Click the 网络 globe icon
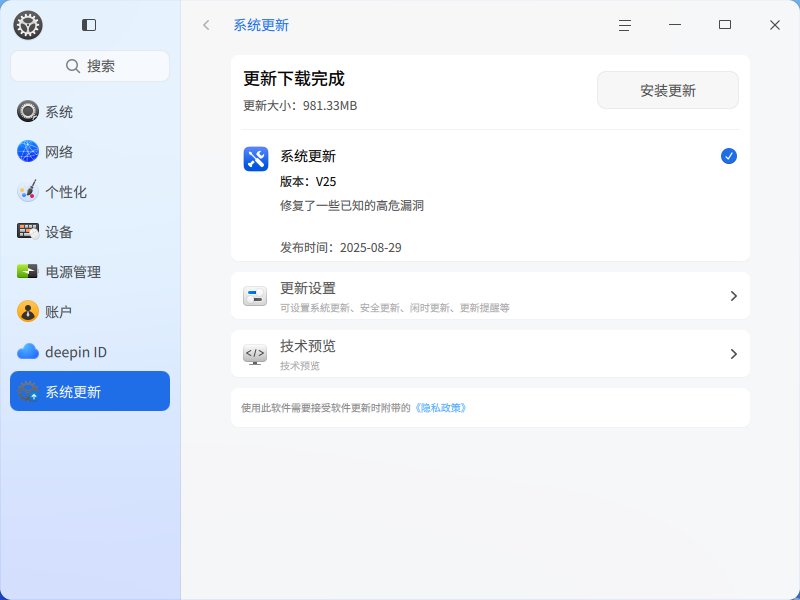Viewport: 800px width, 600px height. 28,152
